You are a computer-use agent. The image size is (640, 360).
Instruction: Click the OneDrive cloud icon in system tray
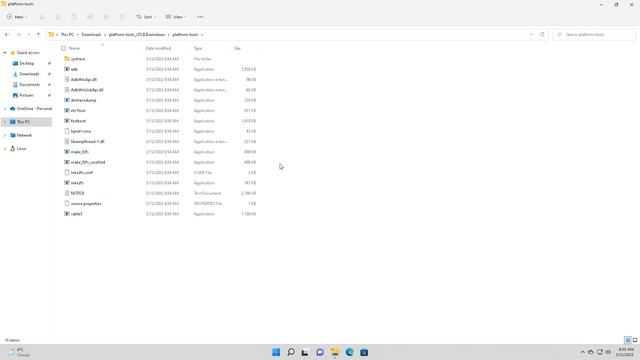591,352
